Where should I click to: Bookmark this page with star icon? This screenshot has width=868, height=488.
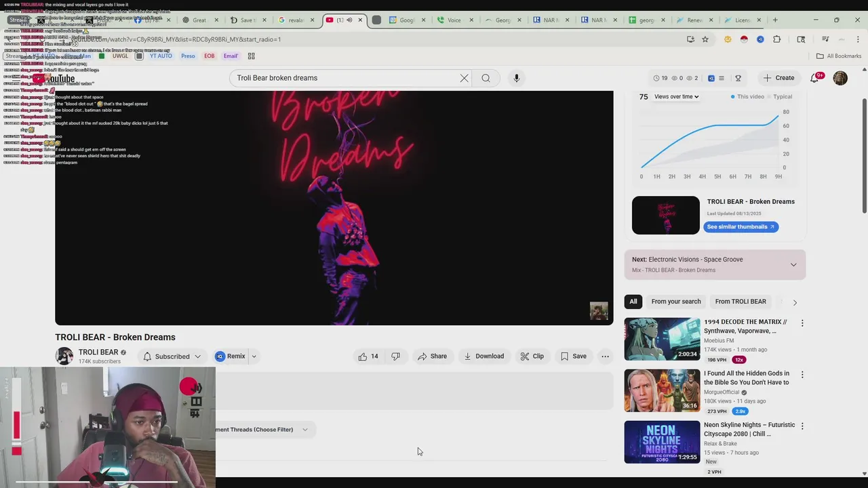705,39
